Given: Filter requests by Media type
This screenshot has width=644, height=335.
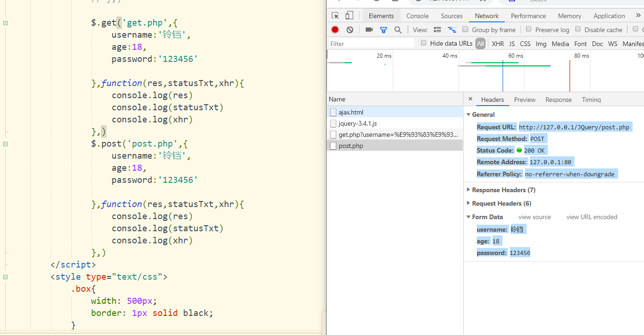Looking at the screenshot, I should [560, 44].
